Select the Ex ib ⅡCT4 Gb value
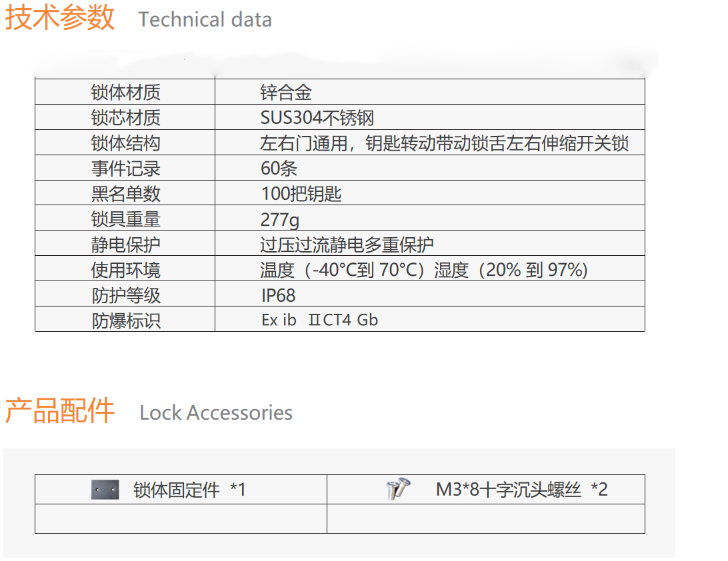Image resolution: width=728 pixels, height=561 pixels. [319, 320]
